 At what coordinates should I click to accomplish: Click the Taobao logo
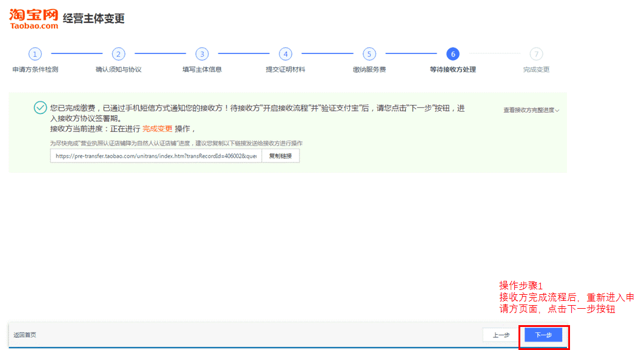click(x=34, y=19)
